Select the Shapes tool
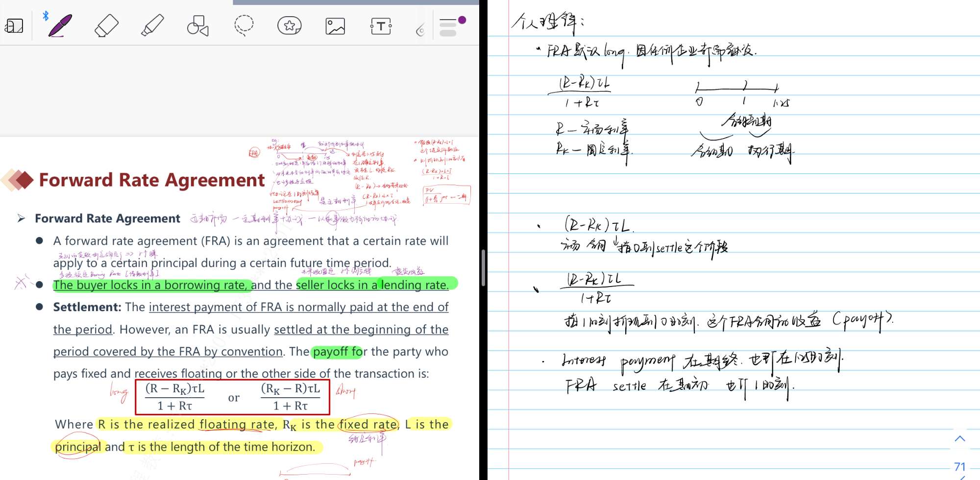The width and height of the screenshot is (980, 480). click(197, 25)
